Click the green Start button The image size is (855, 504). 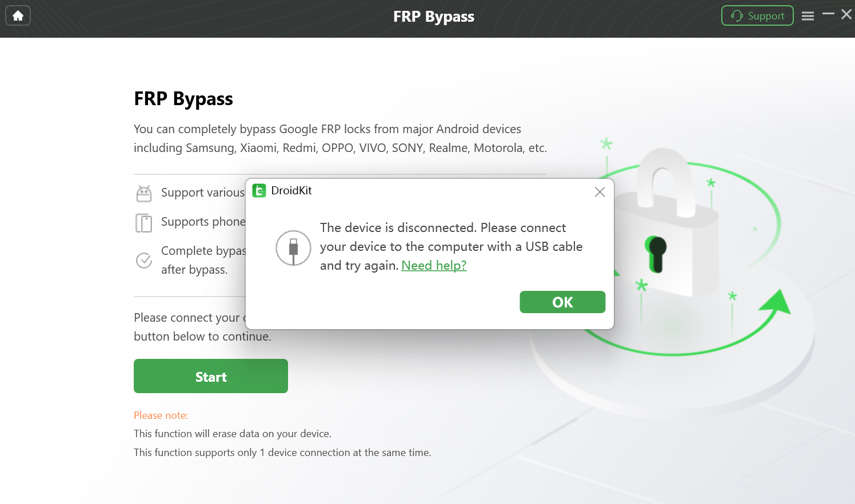coord(211,376)
